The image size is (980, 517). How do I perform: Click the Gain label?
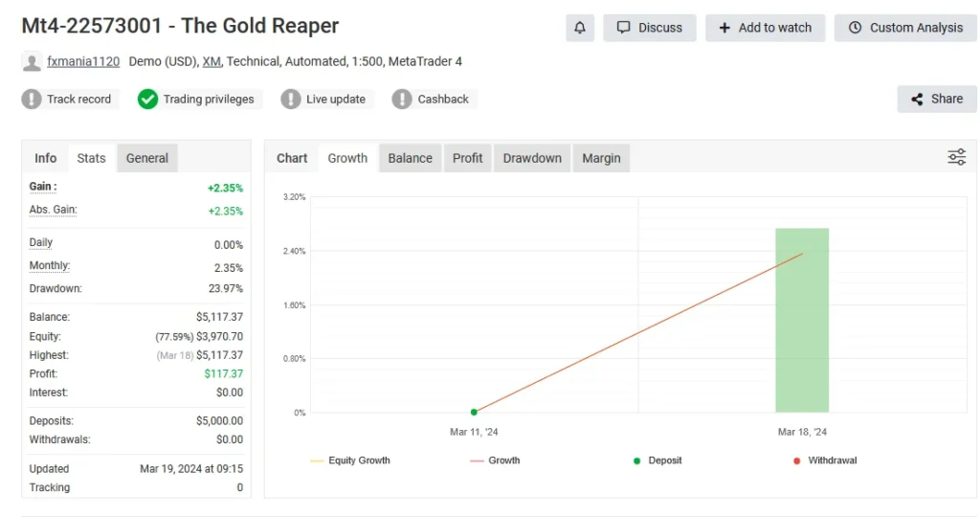[43, 187]
